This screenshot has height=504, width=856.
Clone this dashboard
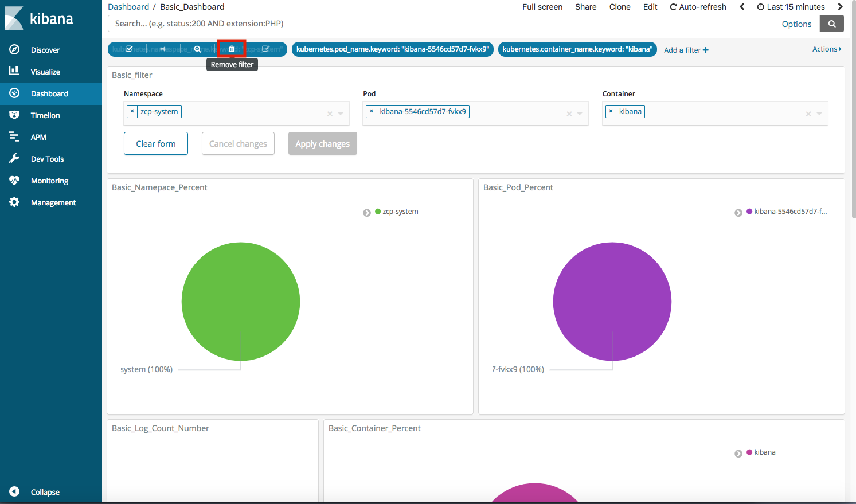click(x=620, y=7)
